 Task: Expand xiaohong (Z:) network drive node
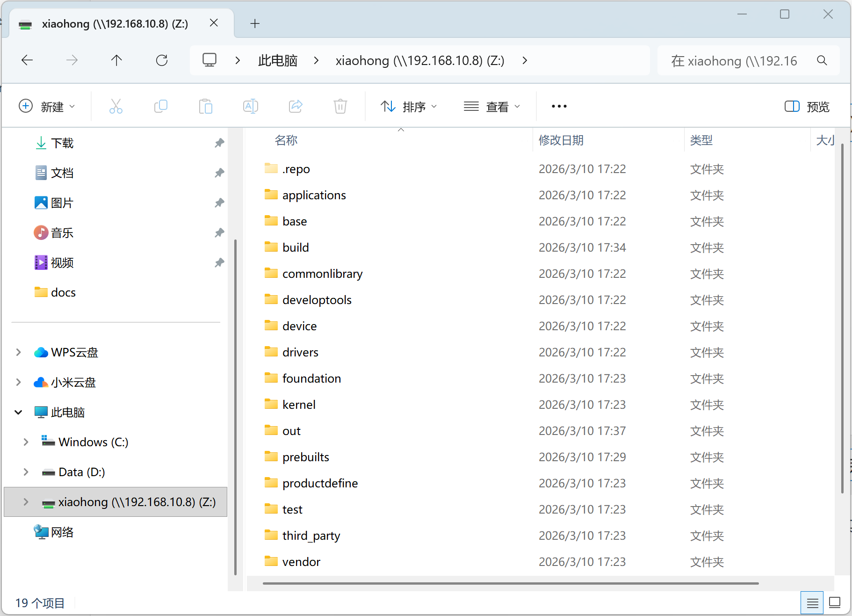point(26,502)
